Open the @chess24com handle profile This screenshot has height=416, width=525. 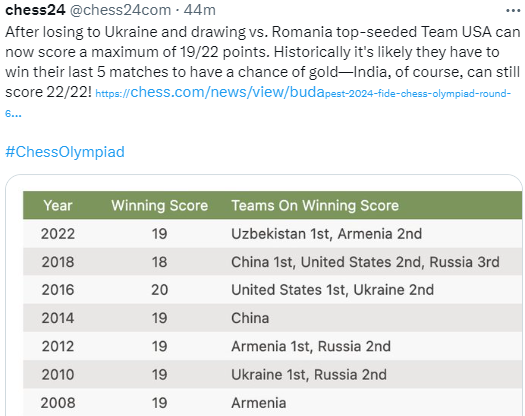(120, 10)
